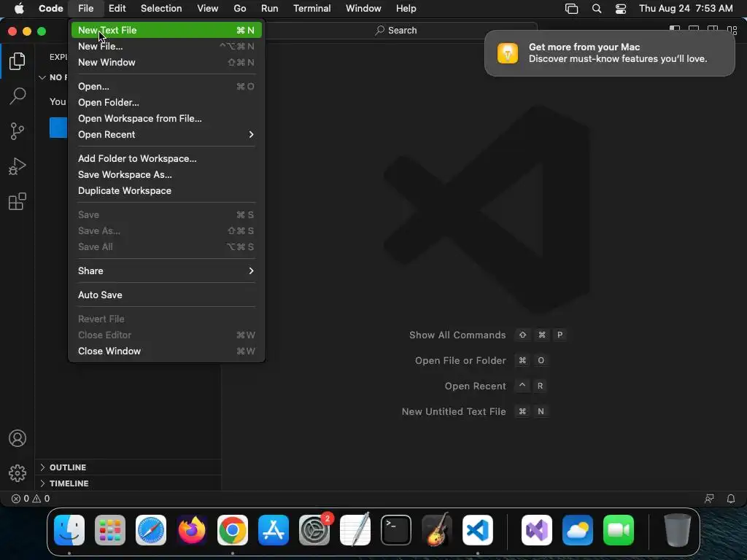Open Source Control view in activity bar
This screenshot has width=747, height=560.
(x=18, y=131)
